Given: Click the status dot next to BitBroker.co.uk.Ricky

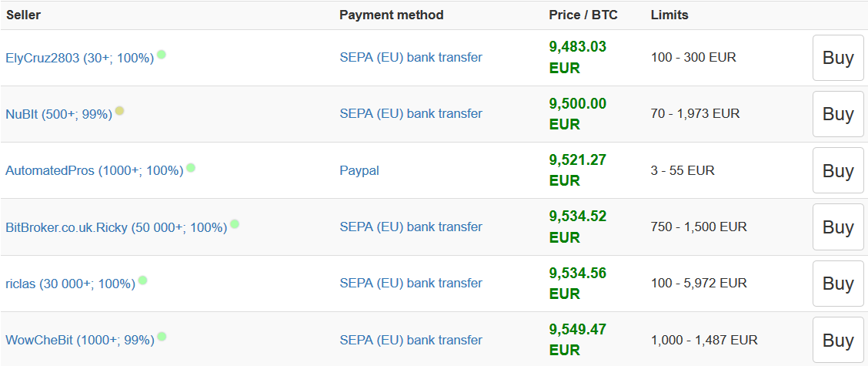Looking at the screenshot, I should [234, 224].
